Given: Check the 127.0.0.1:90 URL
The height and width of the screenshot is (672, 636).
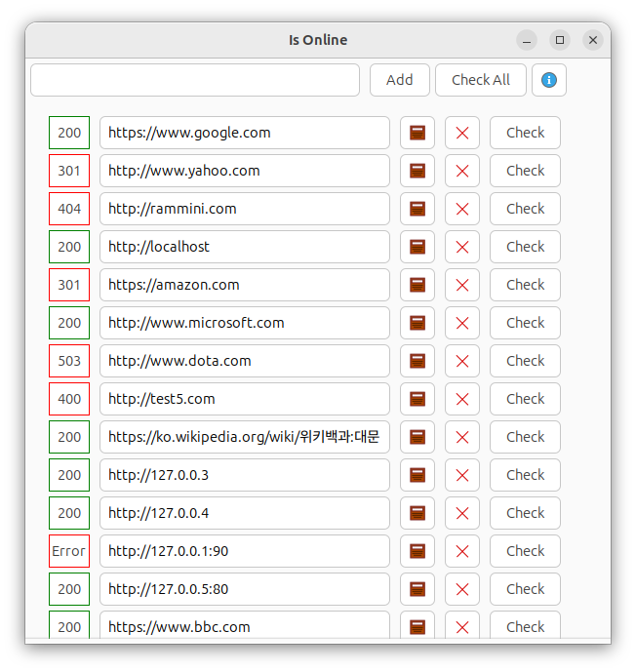Looking at the screenshot, I should (525, 551).
